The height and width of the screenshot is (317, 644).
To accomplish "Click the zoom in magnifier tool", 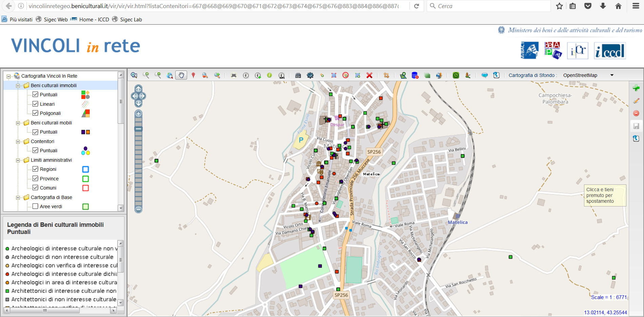I will (146, 75).
